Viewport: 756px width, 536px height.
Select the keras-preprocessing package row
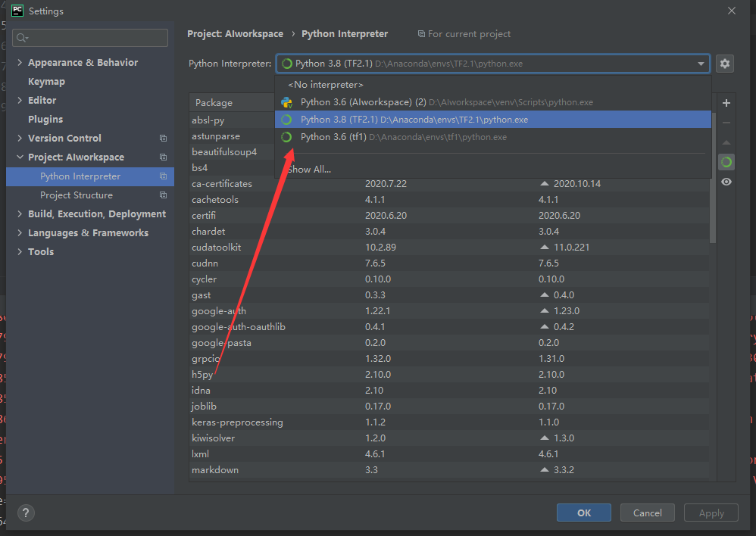449,422
